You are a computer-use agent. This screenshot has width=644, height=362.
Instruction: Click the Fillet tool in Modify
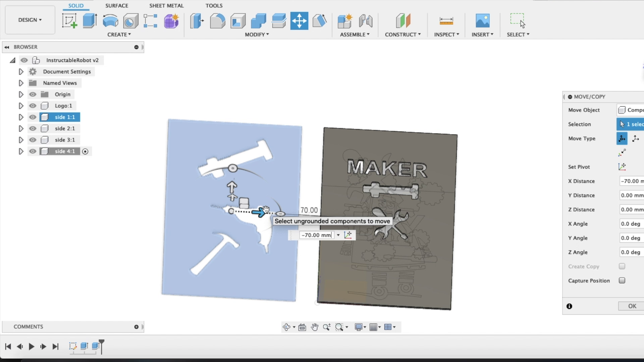pyautogui.click(x=217, y=21)
